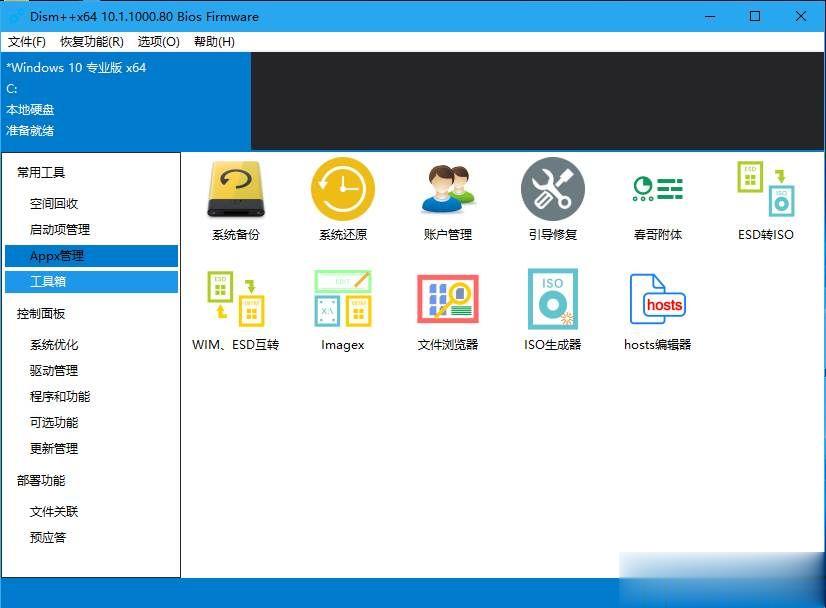Open the WIM、ESD互转 converter
Screen dimensions: 826x608
[236, 305]
